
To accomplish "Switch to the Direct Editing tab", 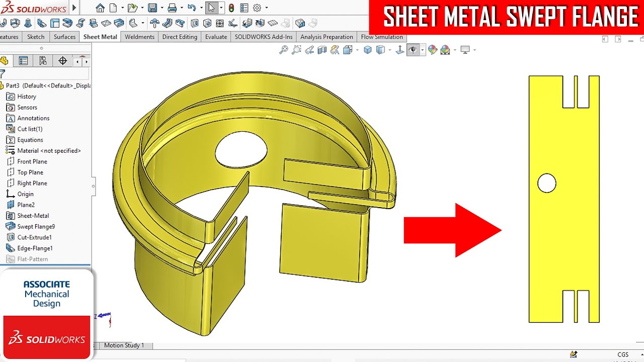I will pos(180,37).
